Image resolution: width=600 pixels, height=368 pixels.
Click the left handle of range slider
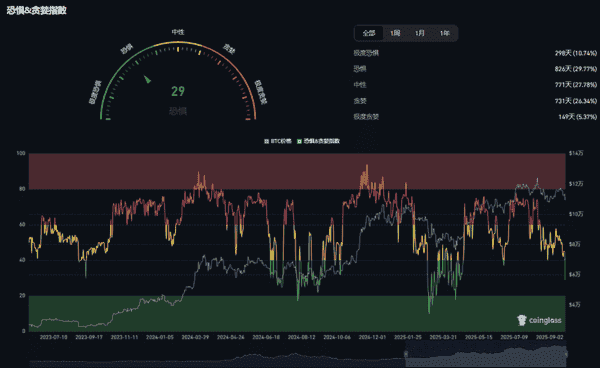pyautogui.click(x=406, y=354)
